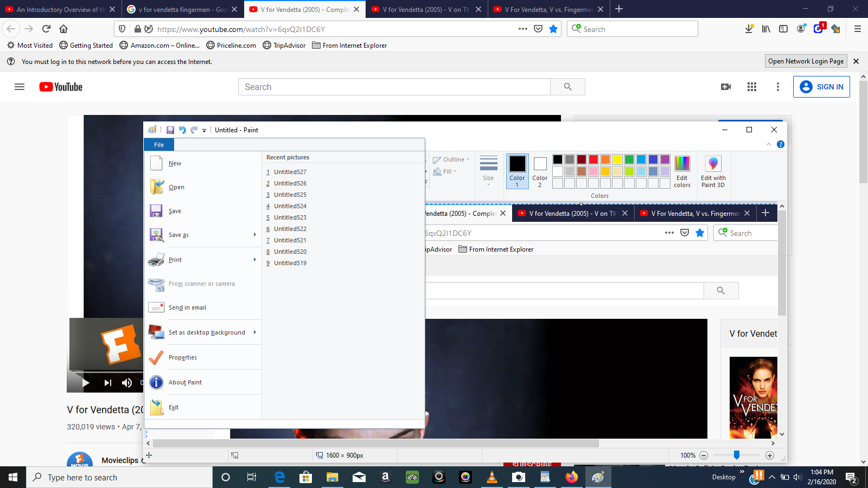Mute the YouTube video volume icon
The width and height of the screenshot is (868, 488).
point(127,383)
